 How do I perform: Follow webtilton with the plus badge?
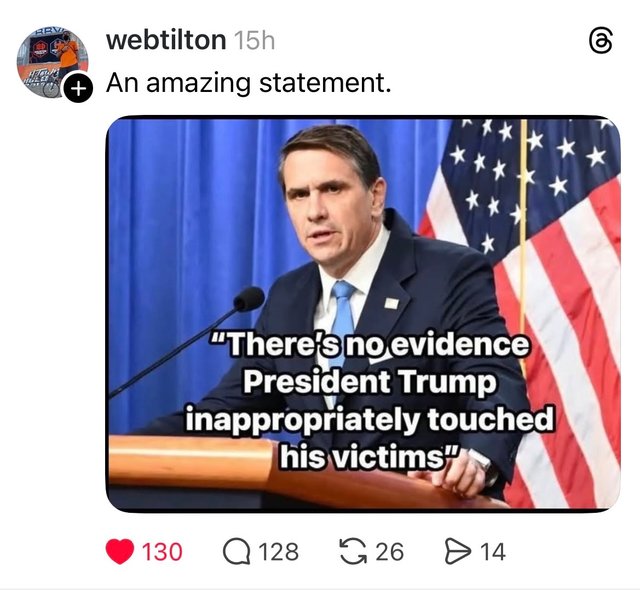[78, 88]
